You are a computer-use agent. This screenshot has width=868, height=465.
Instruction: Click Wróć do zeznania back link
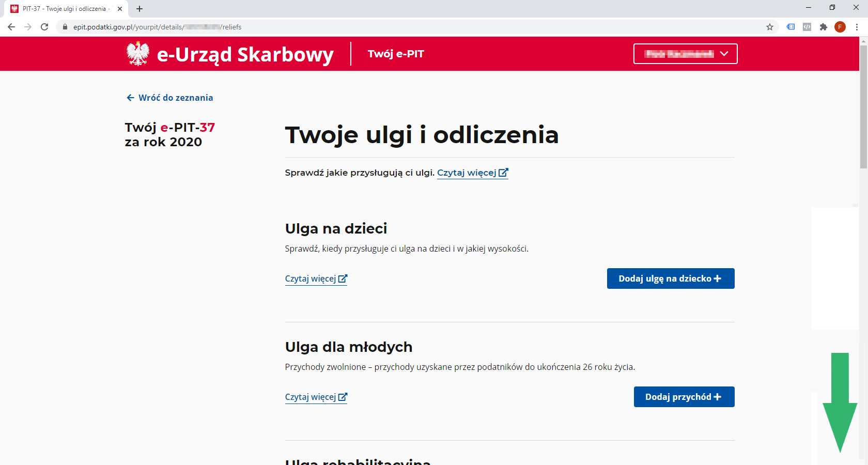click(170, 98)
